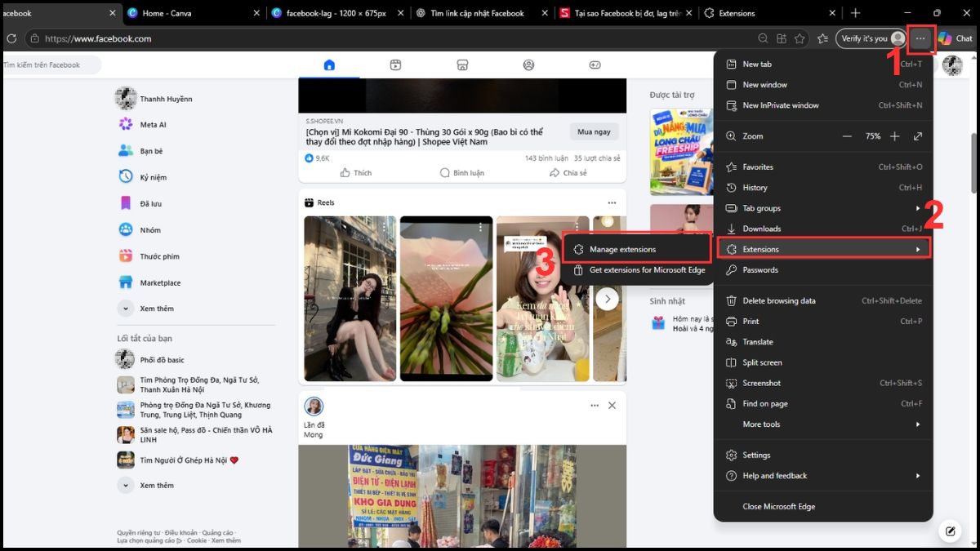Viewport: 980px width, 551px height.
Task: Select Split screen menu item
Action: point(823,362)
